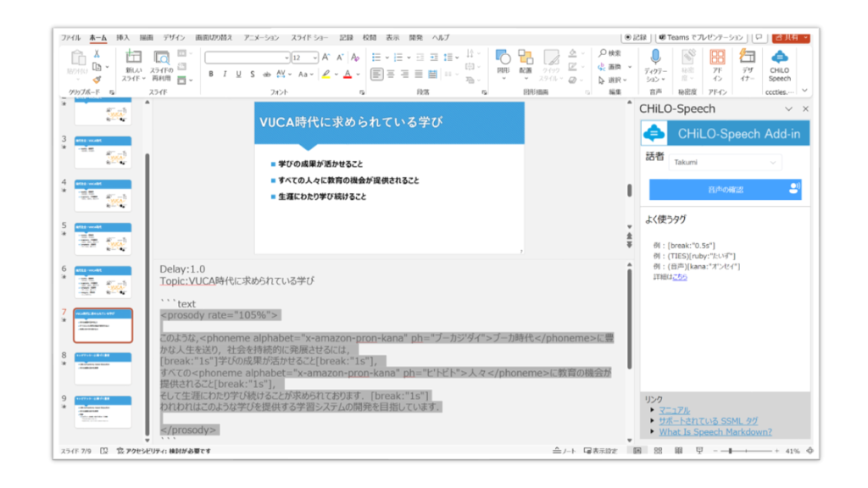The height and width of the screenshot is (488, 868).
Task: Click the Format Painter brush icon
Action: (97, 80)
